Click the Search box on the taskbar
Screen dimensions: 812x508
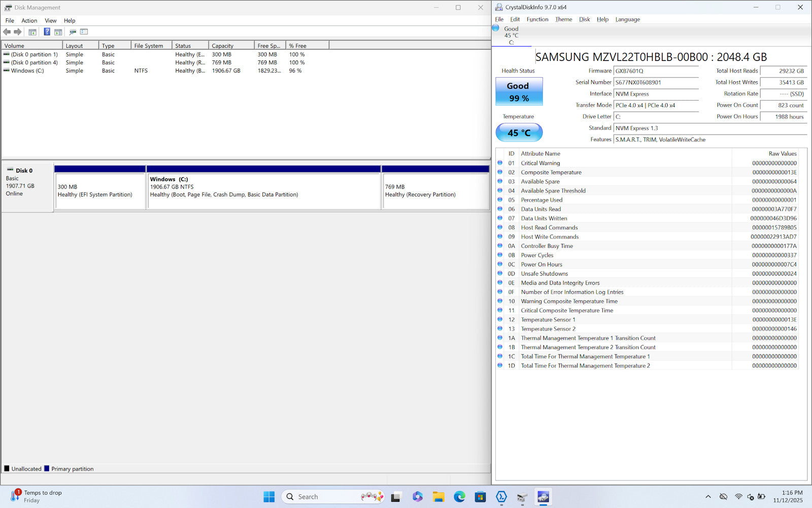[x=325, y=497]
